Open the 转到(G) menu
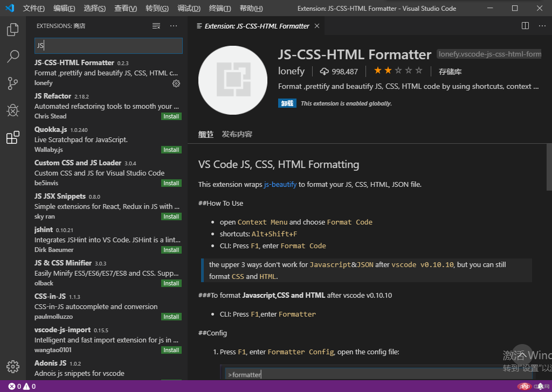The image size is (552, 392). point(157,9)
